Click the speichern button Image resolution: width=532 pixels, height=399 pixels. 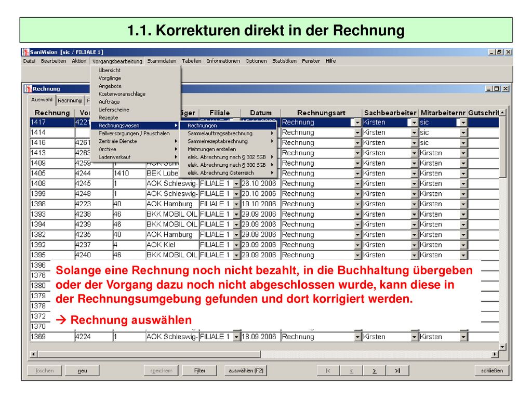pos(161,370)
